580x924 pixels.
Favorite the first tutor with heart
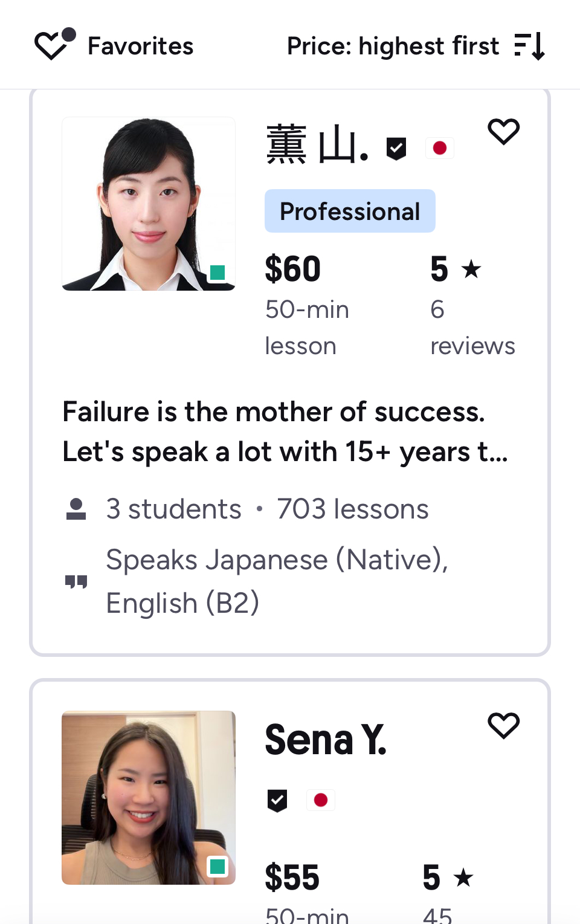503,131
